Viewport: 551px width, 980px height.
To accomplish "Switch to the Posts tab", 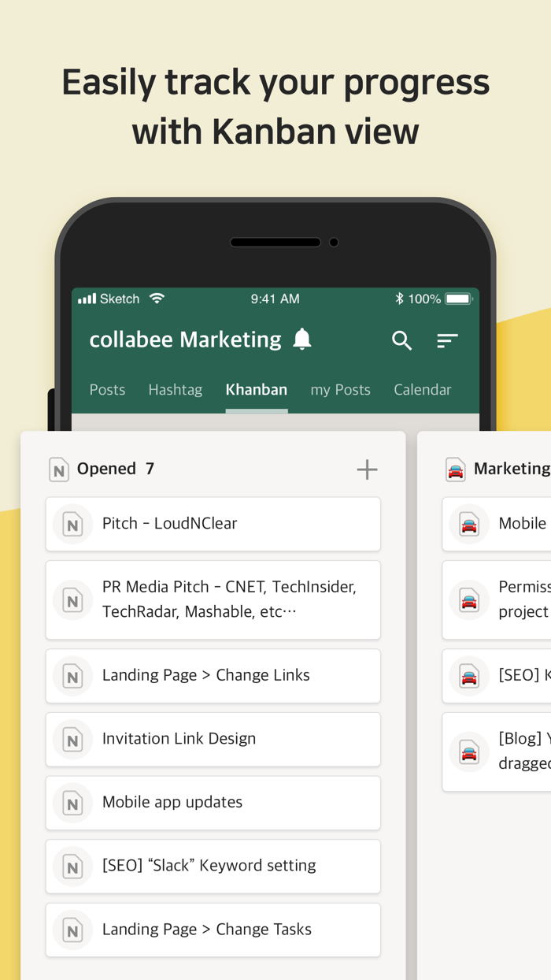I will 107,389.
